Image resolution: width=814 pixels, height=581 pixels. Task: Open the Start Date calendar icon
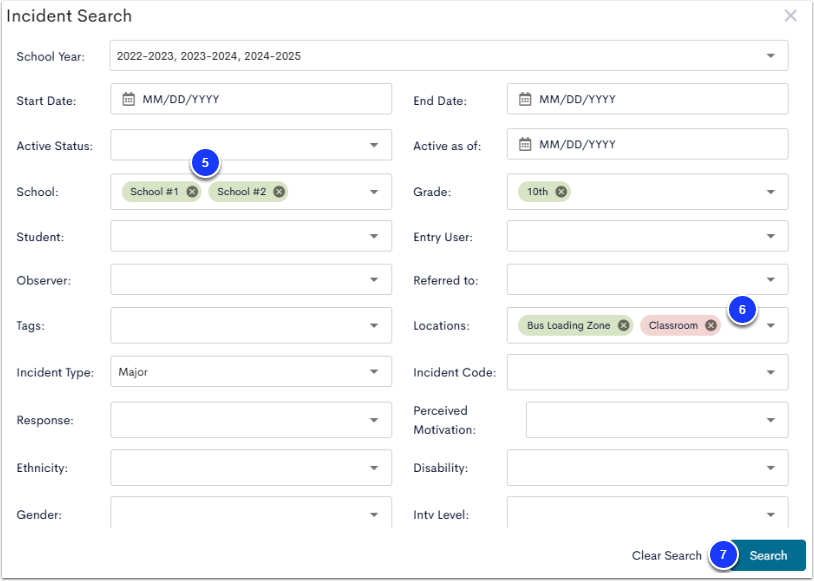pos(128,99)
